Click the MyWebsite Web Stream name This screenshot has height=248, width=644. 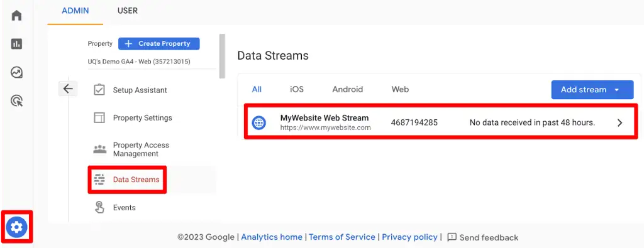point(325,117)
